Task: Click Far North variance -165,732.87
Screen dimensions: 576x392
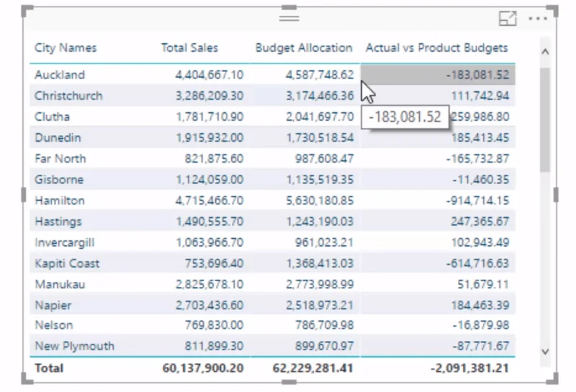Action: pos(477,158)
